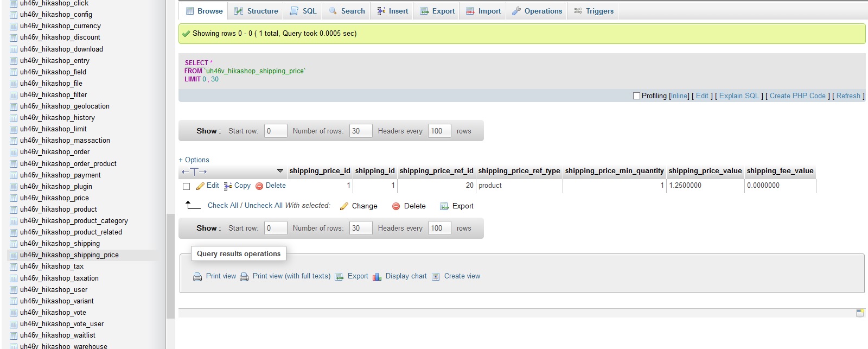The height and width of the screenshot is (349, 868).
Task: Click the red Delete icon in row
Action: pyautogui.click(x=259, y=186)
